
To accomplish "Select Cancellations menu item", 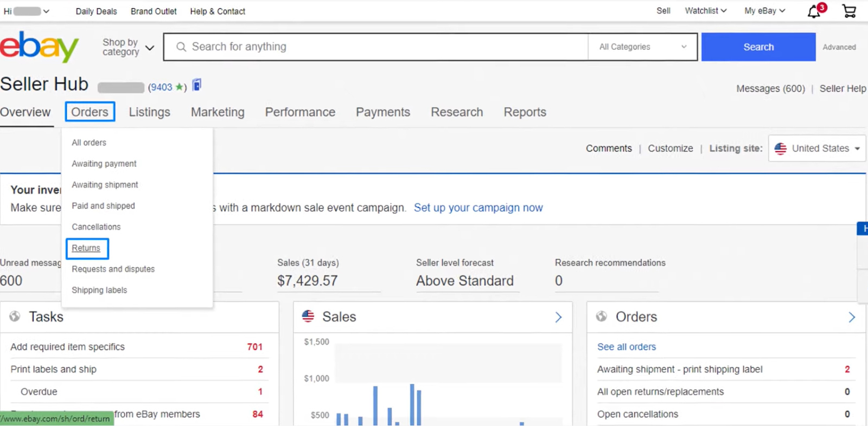I will click(96, 227).
